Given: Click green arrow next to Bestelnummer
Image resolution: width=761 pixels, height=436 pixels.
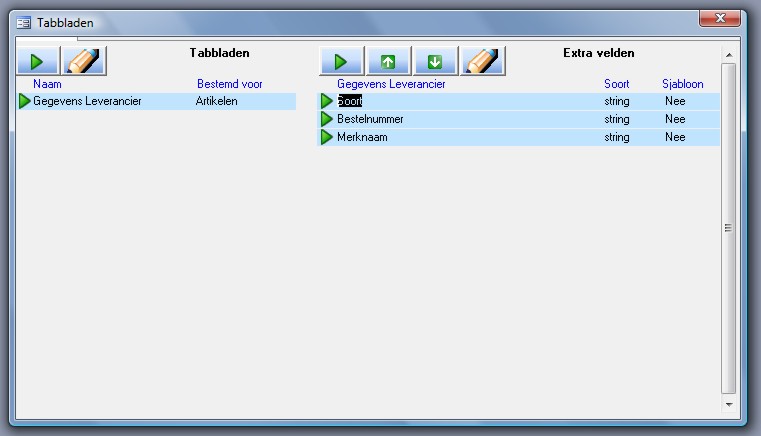Looking at the screenshot, I should tap(326, 119).
